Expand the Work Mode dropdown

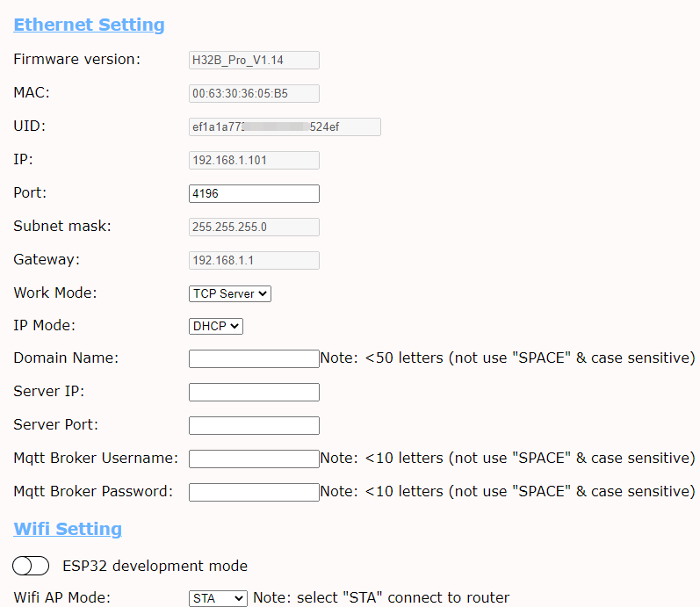coord(230,293)
